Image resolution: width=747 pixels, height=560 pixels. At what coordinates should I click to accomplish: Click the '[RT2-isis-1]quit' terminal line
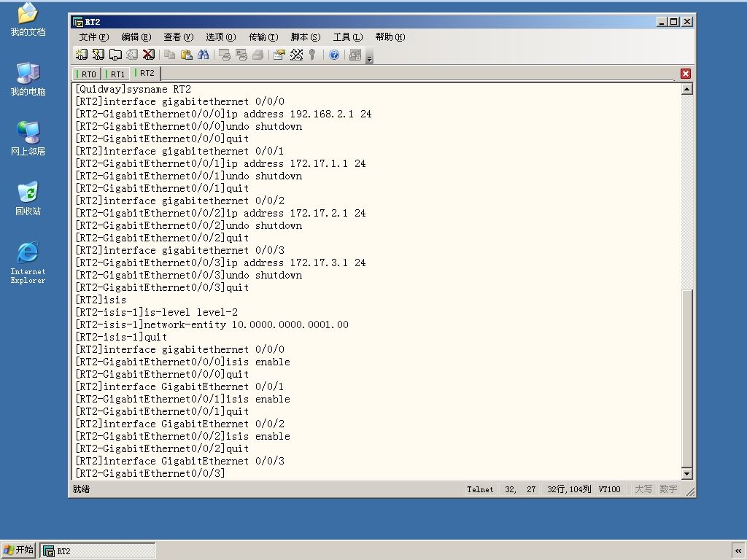(x=122, y=337)
